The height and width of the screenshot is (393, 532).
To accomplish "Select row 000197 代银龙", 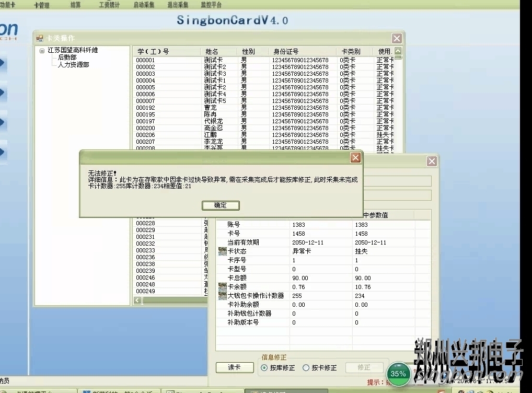I will point(264,121).
